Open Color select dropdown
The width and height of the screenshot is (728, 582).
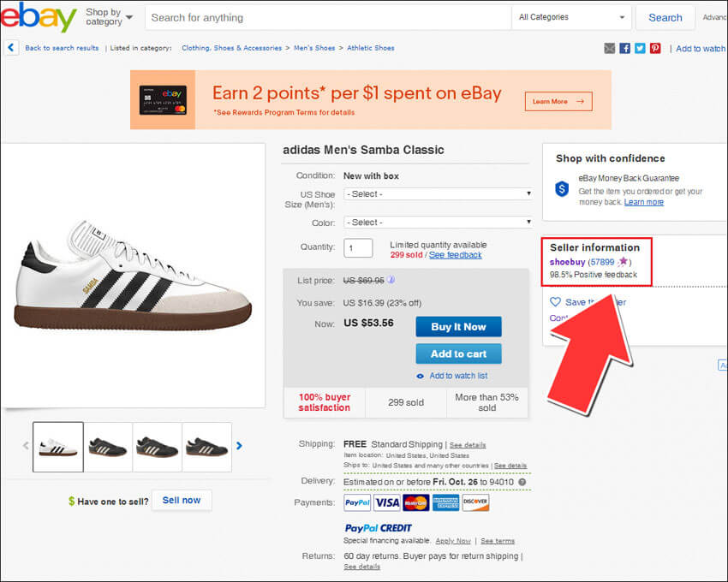tap(439, 223)
